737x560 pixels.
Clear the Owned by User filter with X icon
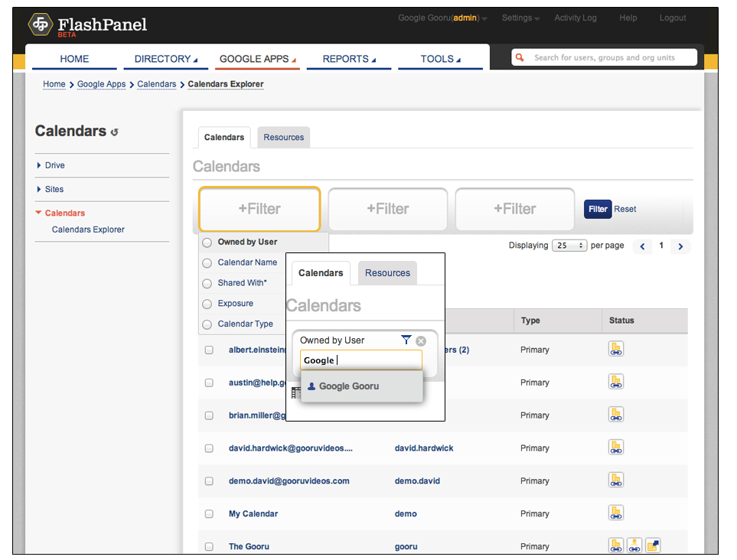tap(421, 340)
